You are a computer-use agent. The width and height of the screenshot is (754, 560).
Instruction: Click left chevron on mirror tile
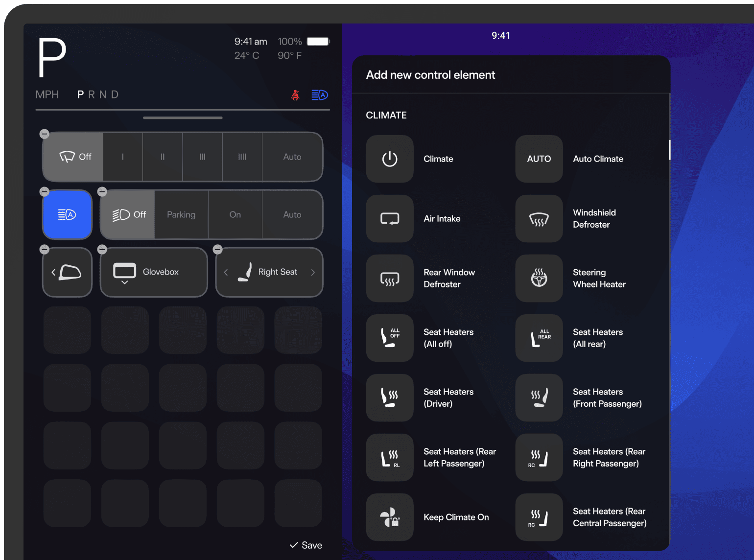53,272
